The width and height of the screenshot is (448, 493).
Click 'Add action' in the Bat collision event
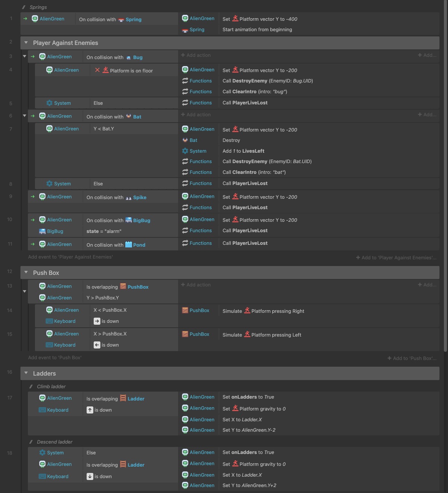(196, 114)
